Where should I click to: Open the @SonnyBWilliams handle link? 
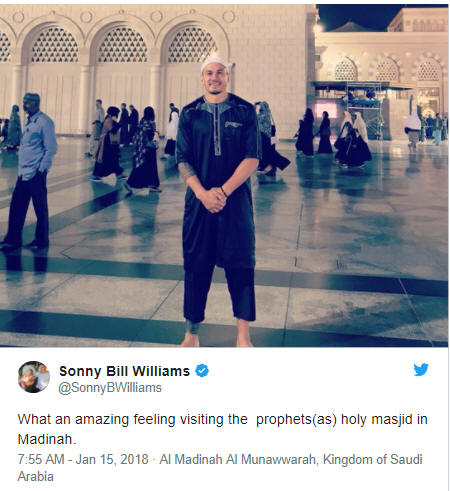110,388
